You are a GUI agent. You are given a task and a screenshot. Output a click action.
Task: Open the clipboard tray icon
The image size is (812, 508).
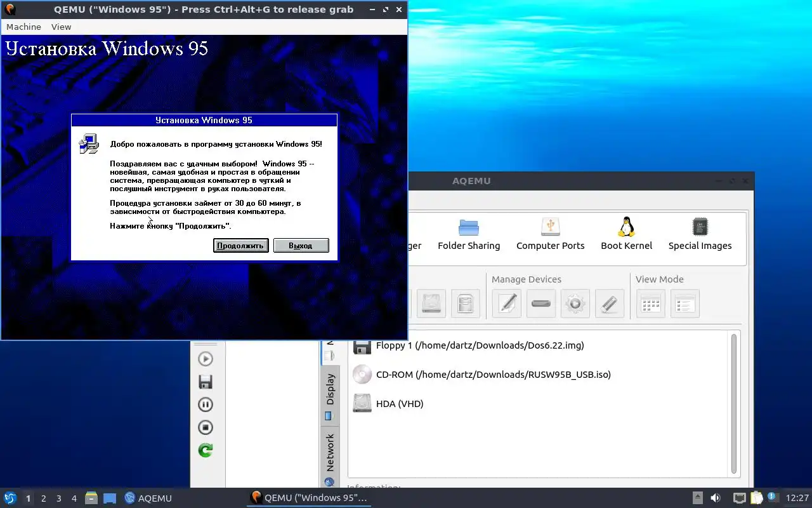click(x=756, y=498)
